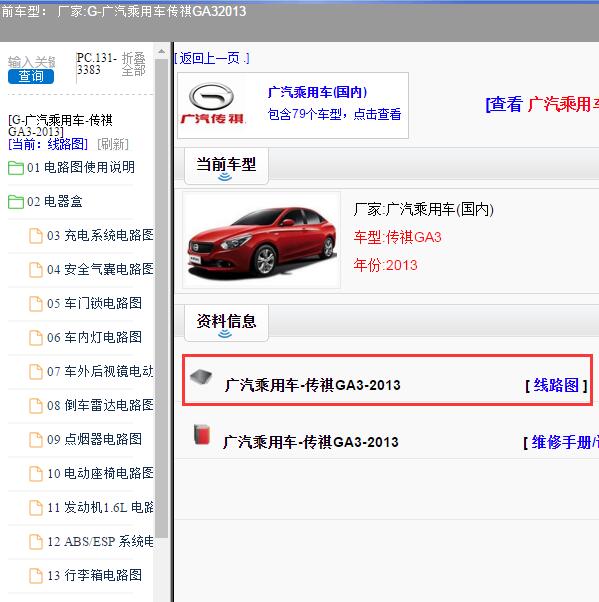Select the 资料信息 tab
Screen dimensions: 599x602
click(226, 322)
